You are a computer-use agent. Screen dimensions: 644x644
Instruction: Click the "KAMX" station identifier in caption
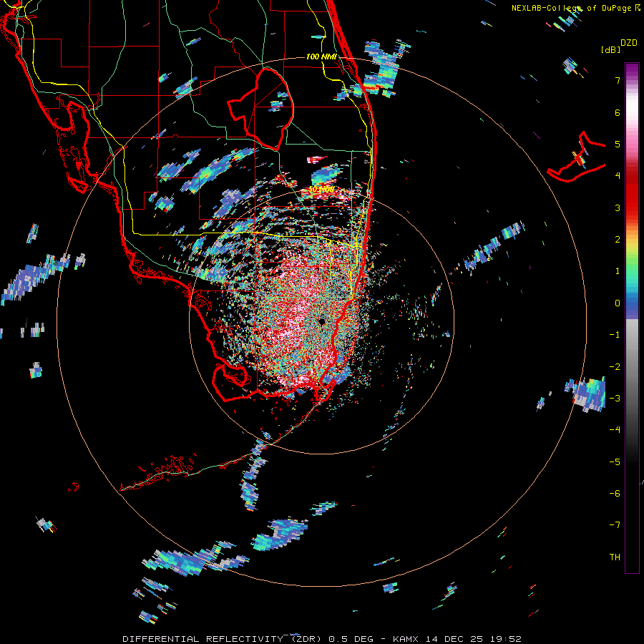pyautogui.click(x=406, y=639)
